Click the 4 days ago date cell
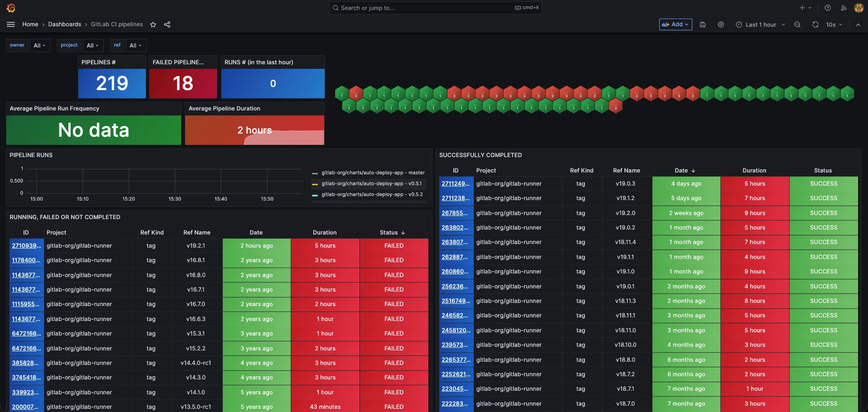The height and width of the screenshot is (412, 868). pyautogui.click(x=686, y=183)
